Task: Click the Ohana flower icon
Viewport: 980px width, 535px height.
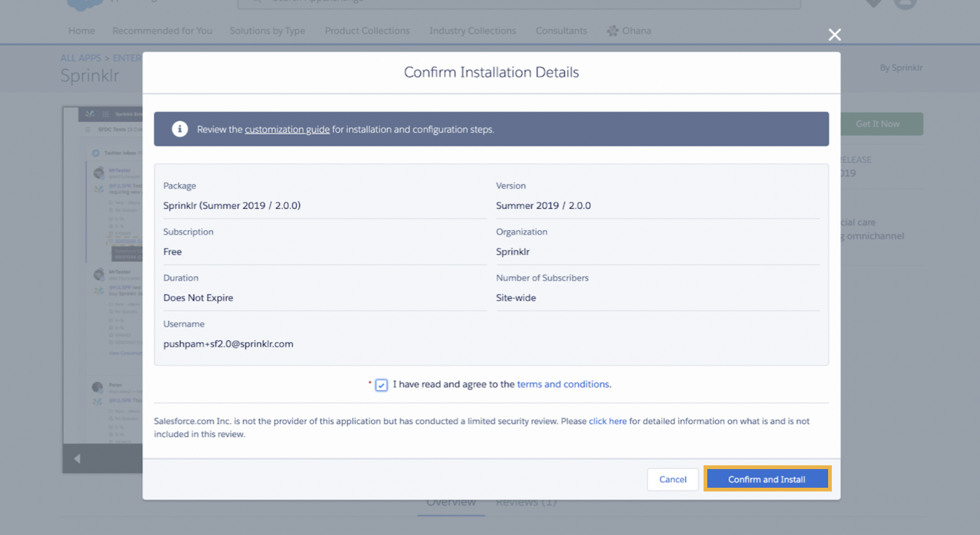Action: (613, 30)
